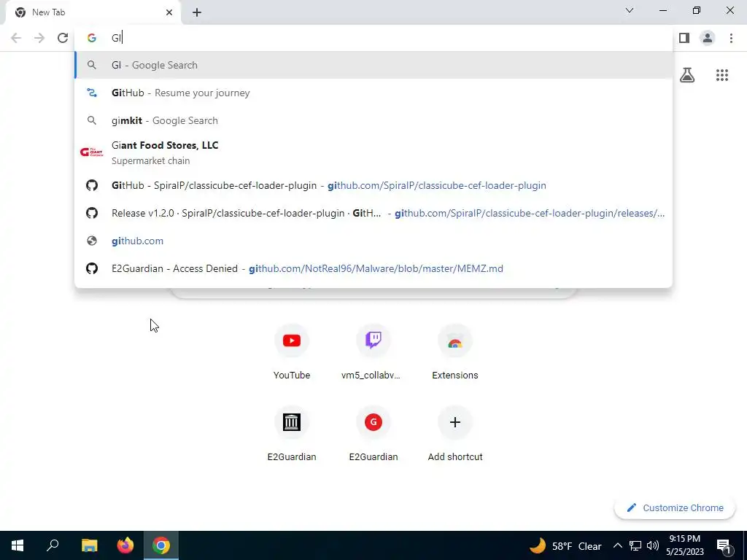Screen dimensions: 747x560
Task: Click the Chrome taskbar icon
Action: coord(161,545)
